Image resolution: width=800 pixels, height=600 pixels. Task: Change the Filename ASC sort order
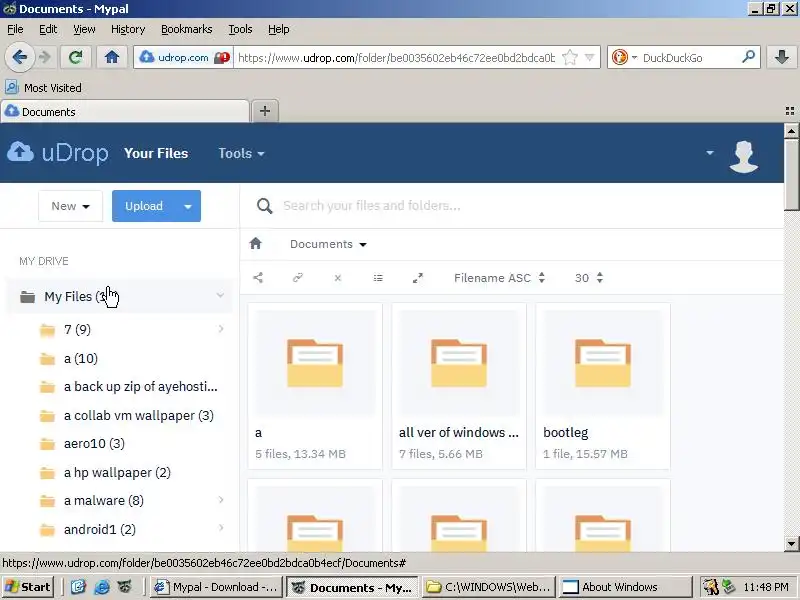[x=499, y=278]
